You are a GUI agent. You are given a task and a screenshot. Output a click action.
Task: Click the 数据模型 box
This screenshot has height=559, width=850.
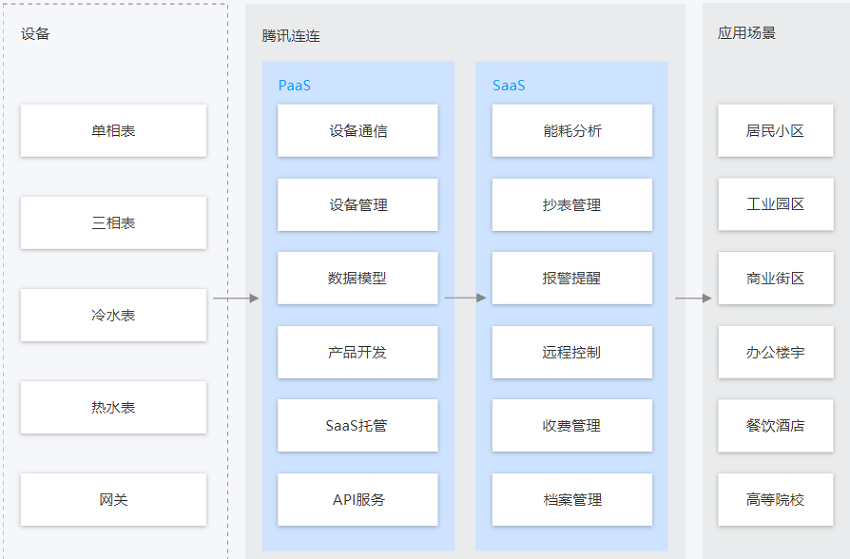coord(358,278)
